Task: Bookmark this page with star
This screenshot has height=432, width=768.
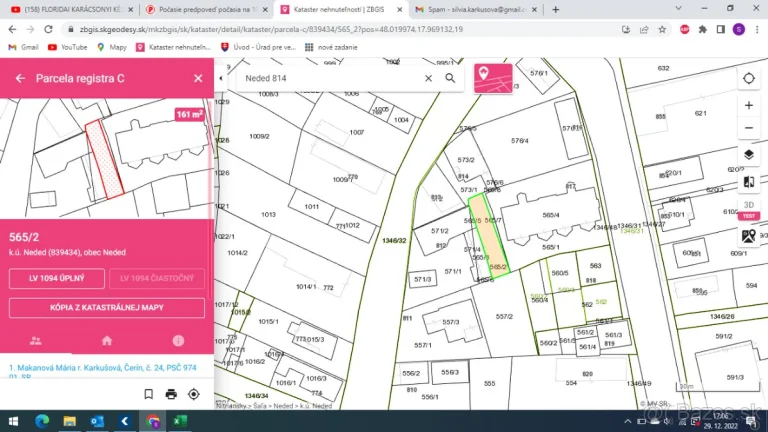Action: pyautogui.click(x=662, y=29)
